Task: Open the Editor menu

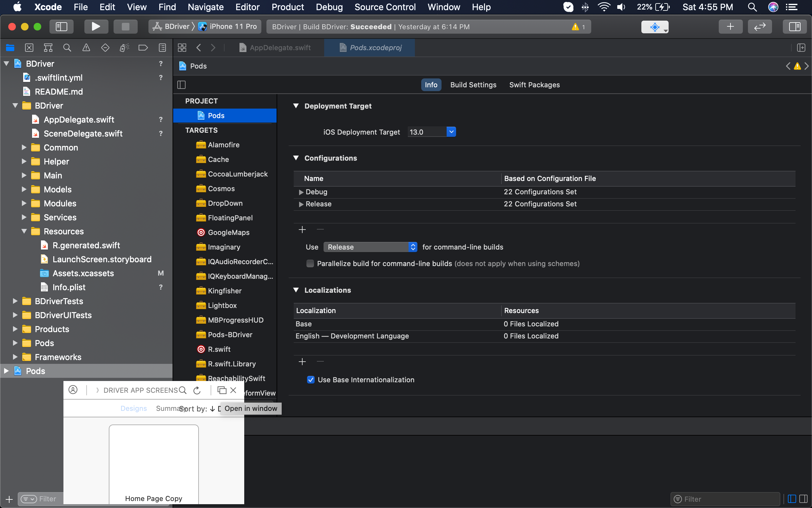Action: (247, 7)
